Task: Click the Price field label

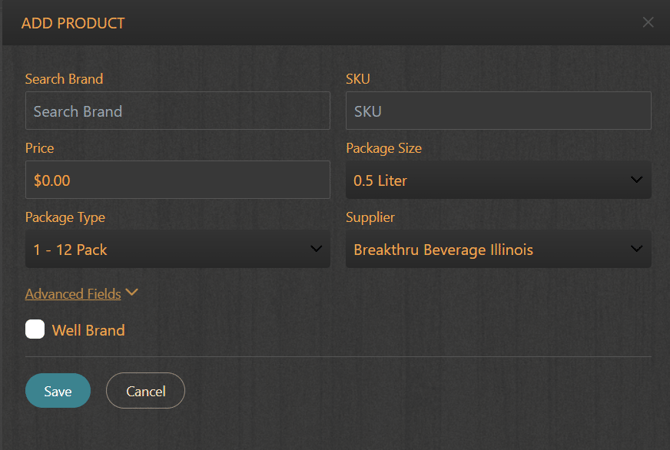Action: pos(40,148)
